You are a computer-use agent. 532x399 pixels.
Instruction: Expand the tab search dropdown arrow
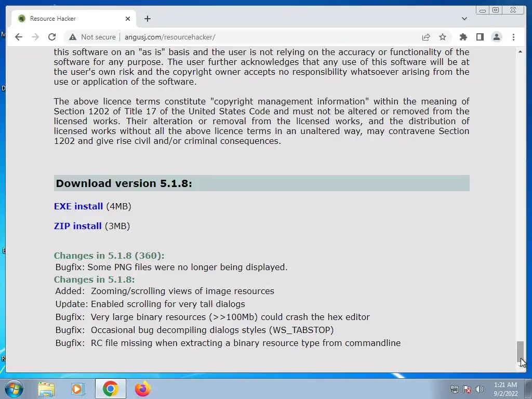pyautogui.click(x=464, y=19)
